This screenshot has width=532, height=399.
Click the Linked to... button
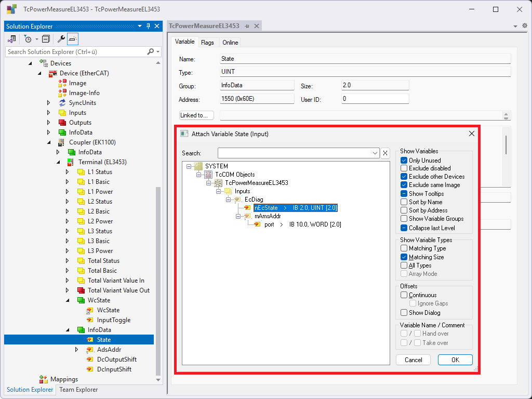196,115
